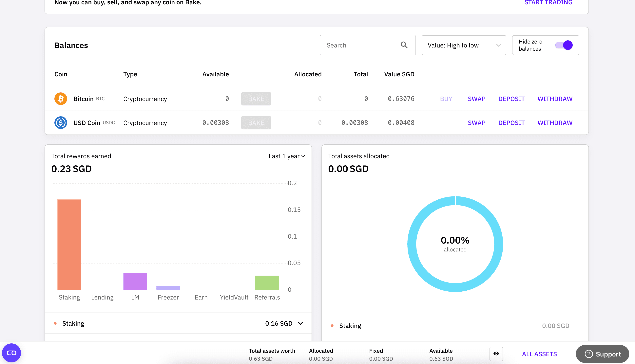Screen dimensions: 635x364
Task: Click the Support question mark icon
Action: click(589, 354)
